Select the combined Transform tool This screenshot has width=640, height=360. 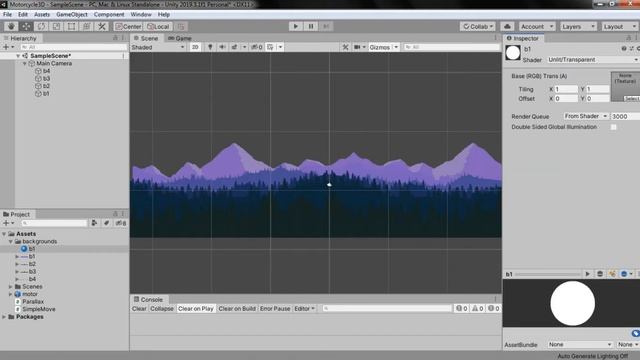click(87, 27)
